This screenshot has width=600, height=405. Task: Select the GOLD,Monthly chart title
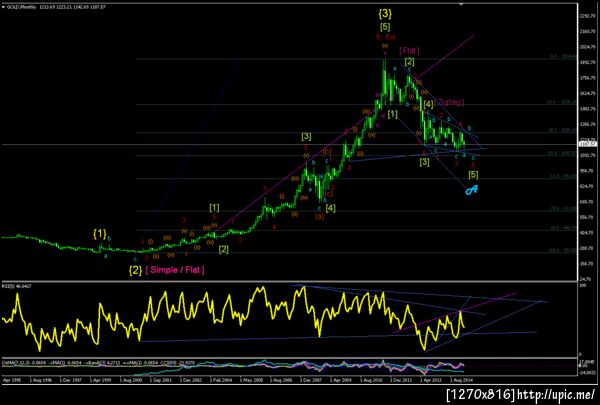tap(20, 7)
